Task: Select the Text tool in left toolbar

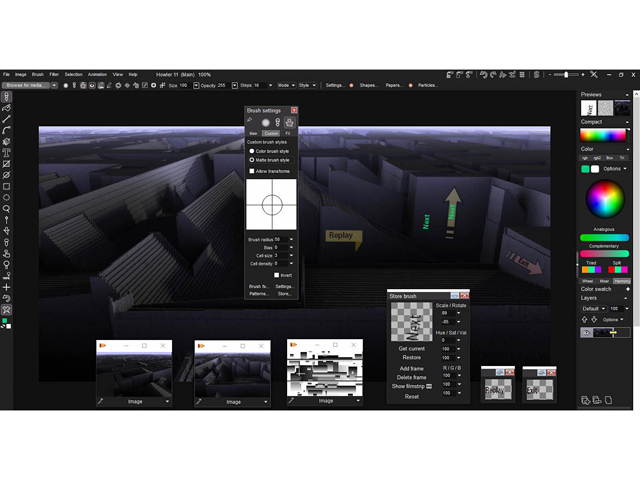Action: click(x=7, y=152)
